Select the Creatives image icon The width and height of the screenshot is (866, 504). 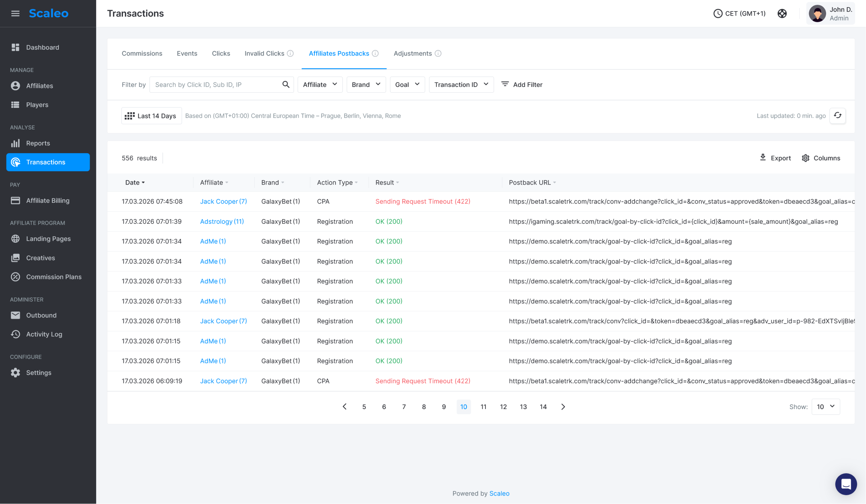click(15, 258)
